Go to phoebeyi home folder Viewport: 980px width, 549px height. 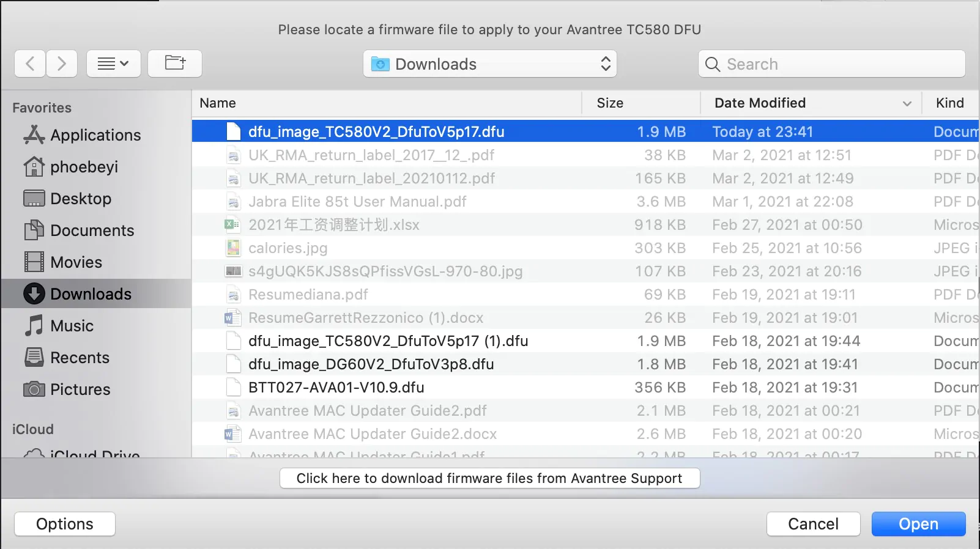click(x=84, y=167)
